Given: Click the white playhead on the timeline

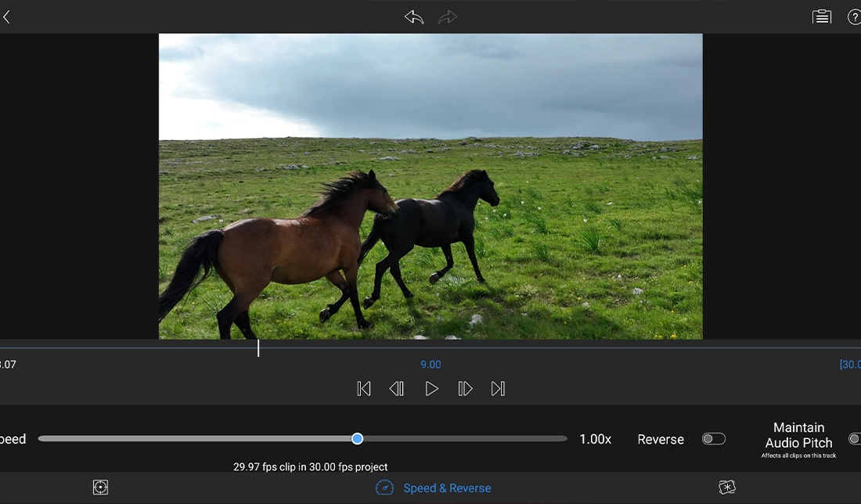Looking at the screenshot, I should point(258,348).
